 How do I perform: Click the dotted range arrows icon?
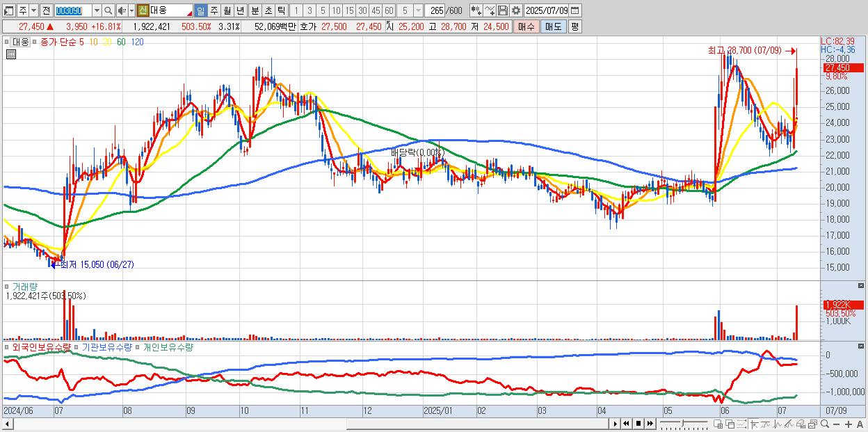point(741,424)
